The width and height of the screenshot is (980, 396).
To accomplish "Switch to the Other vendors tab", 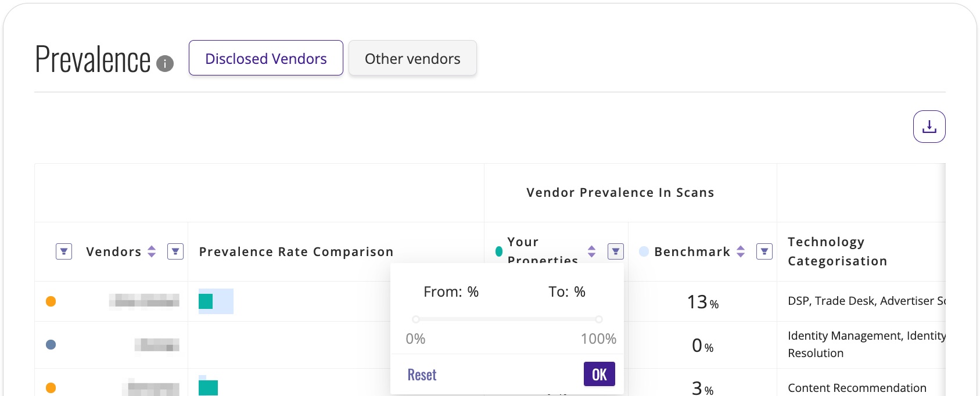I will 412,58.
